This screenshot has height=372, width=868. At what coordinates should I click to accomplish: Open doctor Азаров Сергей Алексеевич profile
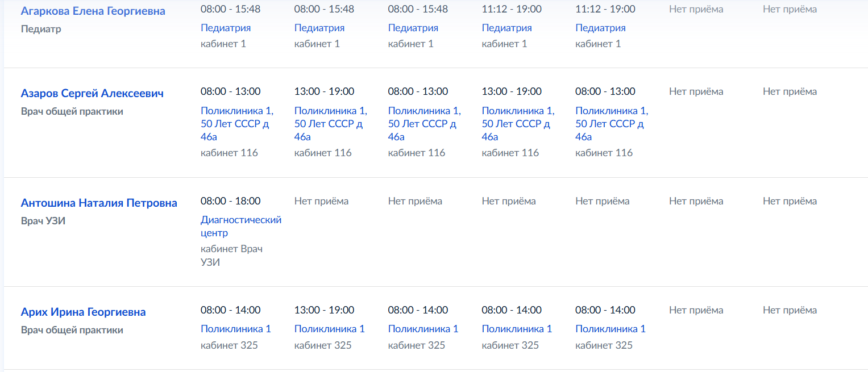click(x=92, y=93)
